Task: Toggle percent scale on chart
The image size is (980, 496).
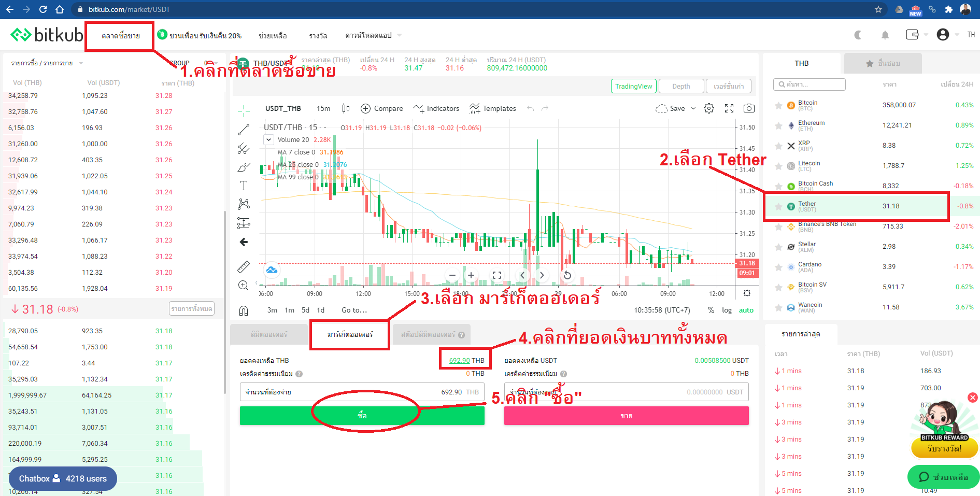Action: tap(711, 310)
